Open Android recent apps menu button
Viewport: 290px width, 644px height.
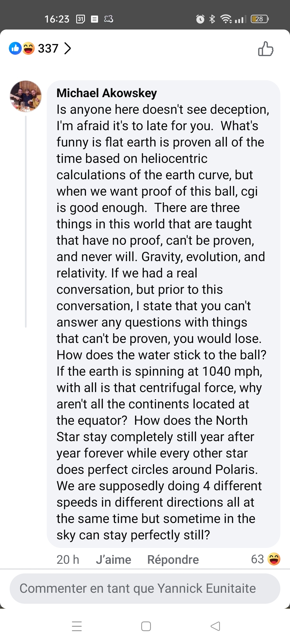point(77,626)
